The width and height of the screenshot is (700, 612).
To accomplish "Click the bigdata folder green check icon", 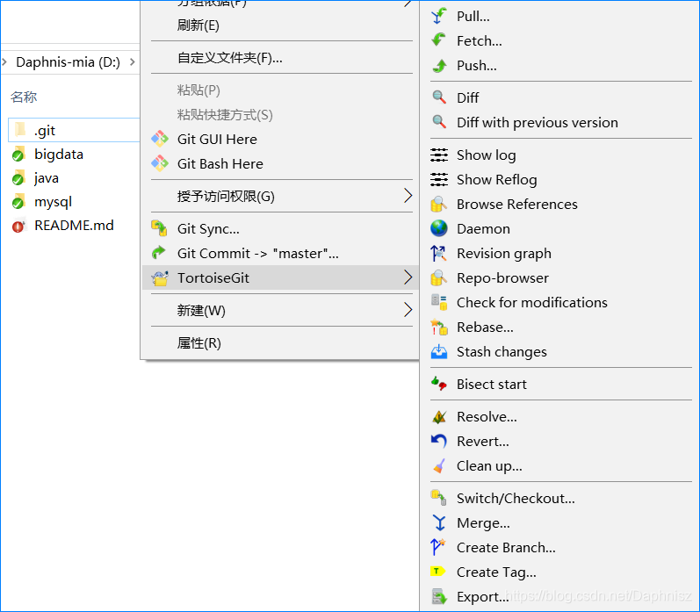I will tap(18, 155).
